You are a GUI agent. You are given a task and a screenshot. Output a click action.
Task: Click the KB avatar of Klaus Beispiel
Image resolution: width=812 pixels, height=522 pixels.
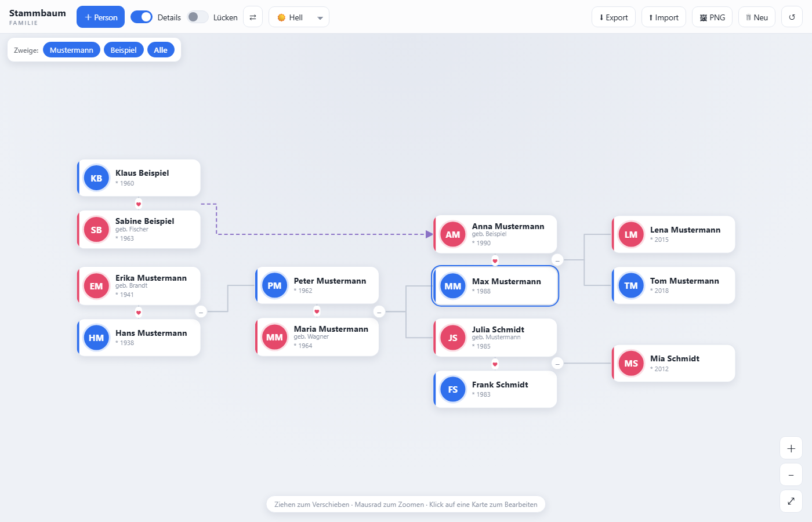click(96, 179)
